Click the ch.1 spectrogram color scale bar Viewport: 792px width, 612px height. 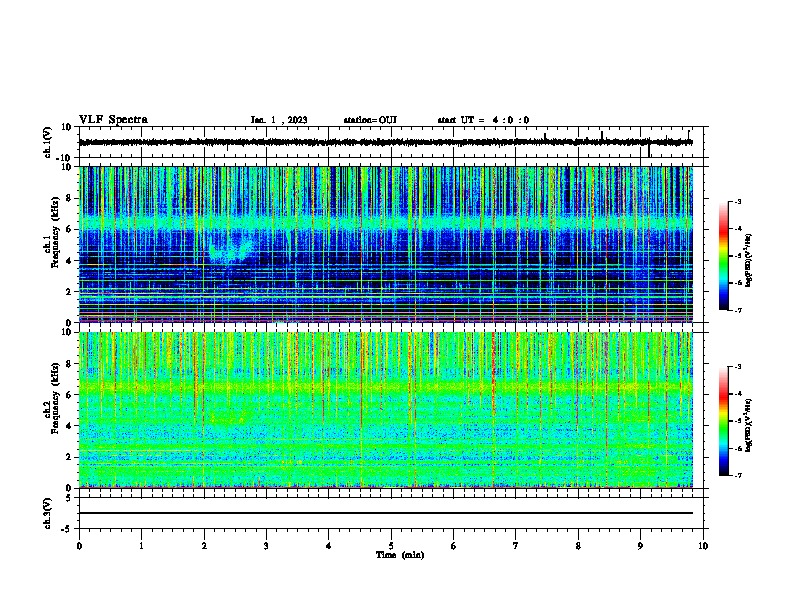click(x=724, y=256)
